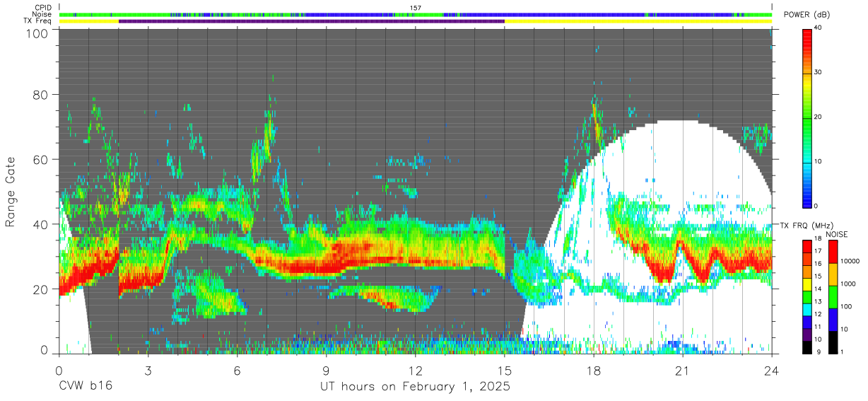This screenshot has width=868, height=401.
Task: Click the cyan 12 MHz swatch in TX FRQ legend
Action: pyautogui.click(x=807, y=310)
